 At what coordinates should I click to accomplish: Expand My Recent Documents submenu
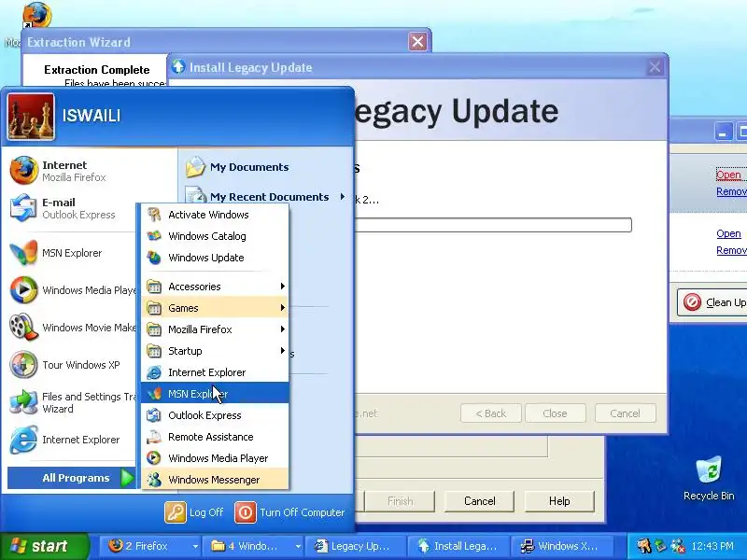[x=265, y=197]
